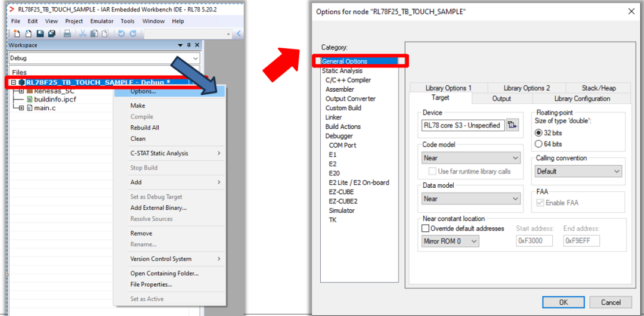Viewport: 644px width, 316px height.
Task: Open the C-STAT Static Analysis submenu
Action: [169, 153]
